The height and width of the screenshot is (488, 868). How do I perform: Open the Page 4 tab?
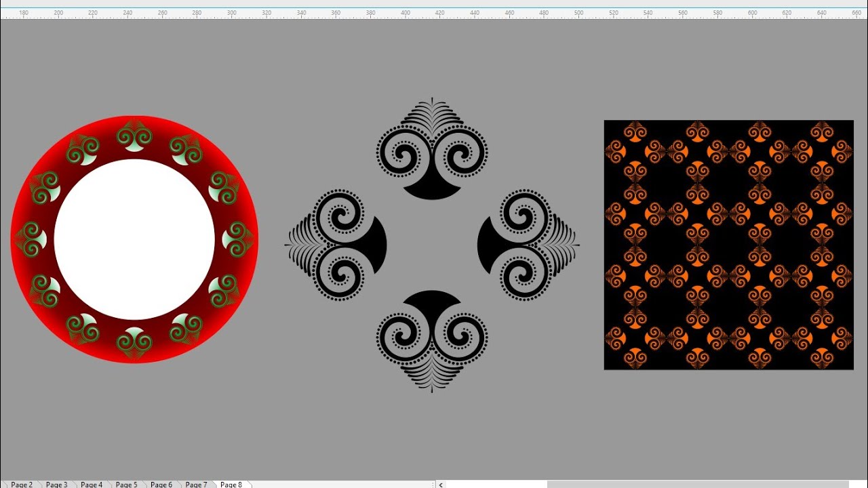click(x=92, y=484)
